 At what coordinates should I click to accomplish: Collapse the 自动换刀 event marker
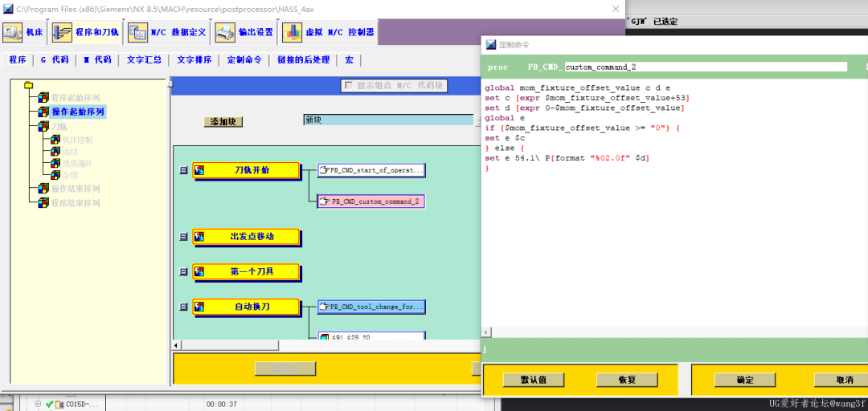click(183, 307)
